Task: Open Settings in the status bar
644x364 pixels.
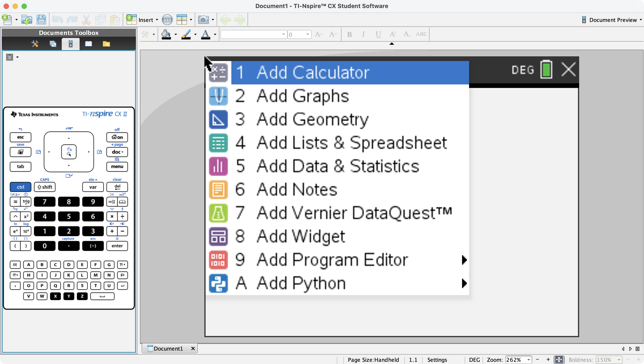Action: coord(437,360)
